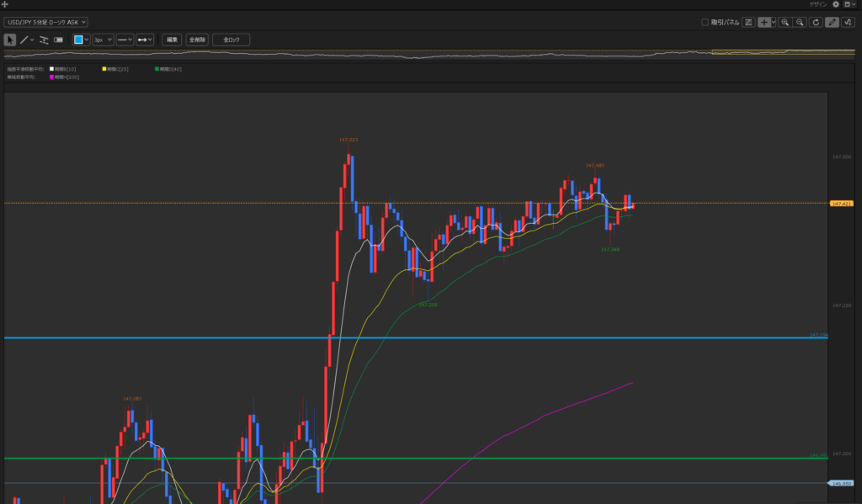862x504 pixels.
Task: Open the crosshair options dropdown arrow
Action: [774, 22]
